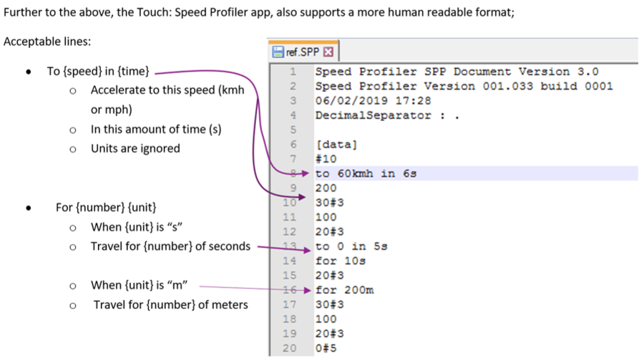Click '20#3' on line 15

[329, 276]
